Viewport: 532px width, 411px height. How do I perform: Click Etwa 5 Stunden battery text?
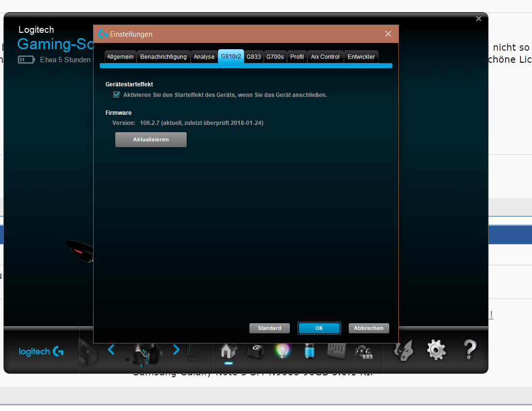pos(66,60)
